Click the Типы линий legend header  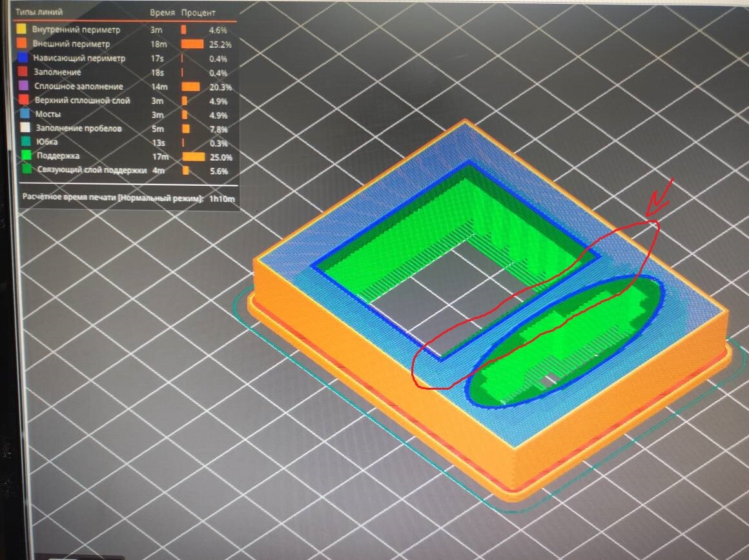pos(39,12)
